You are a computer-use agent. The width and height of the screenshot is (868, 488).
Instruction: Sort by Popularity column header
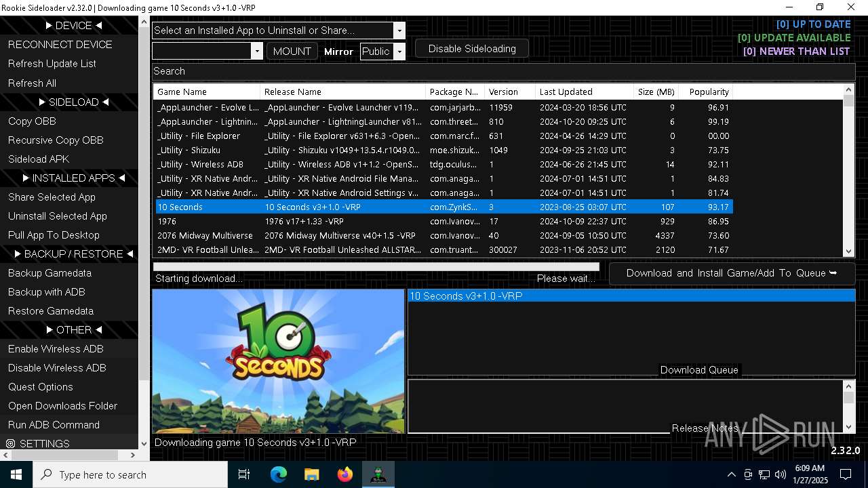(706, 91)
